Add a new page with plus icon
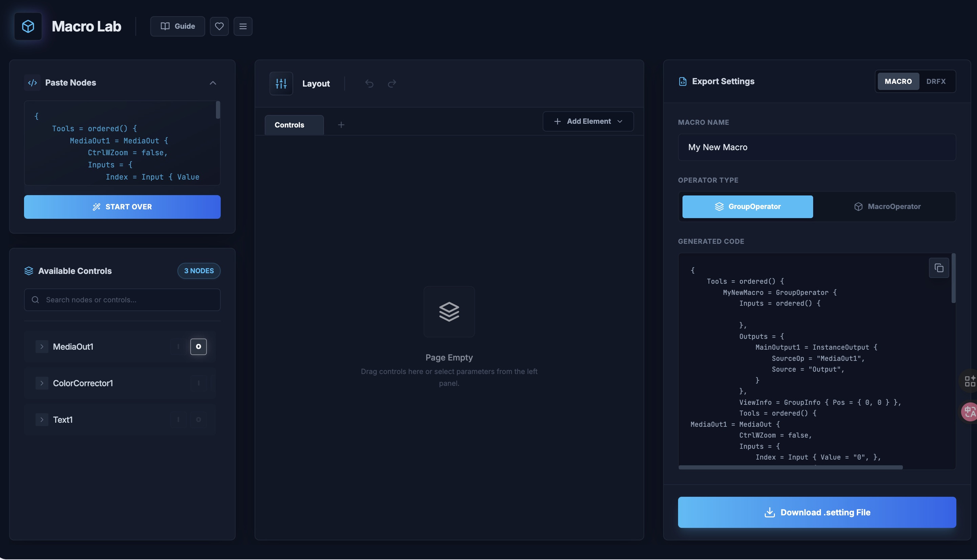977x560 pixels. click(341, 125)
